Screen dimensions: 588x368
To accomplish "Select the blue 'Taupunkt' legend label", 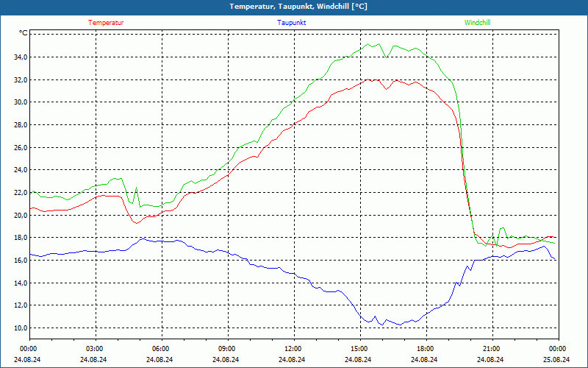I will [291, 23].
